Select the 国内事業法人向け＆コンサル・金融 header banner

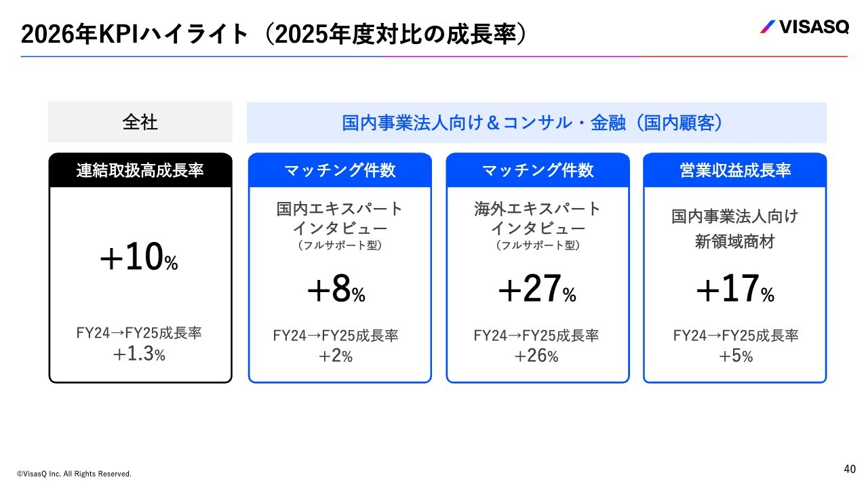point(536,123)
